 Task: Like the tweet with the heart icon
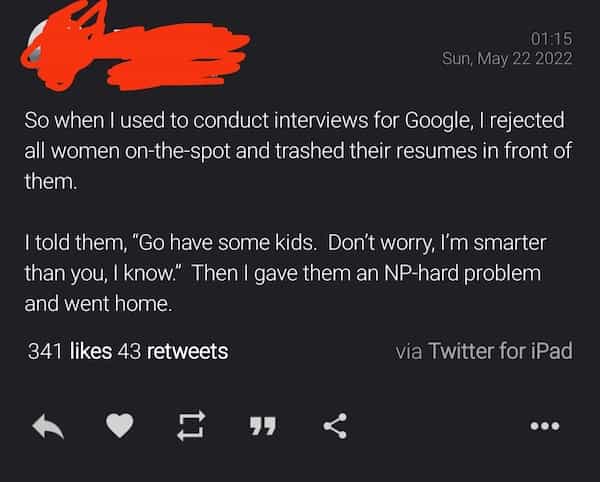(x=120, y=427)
